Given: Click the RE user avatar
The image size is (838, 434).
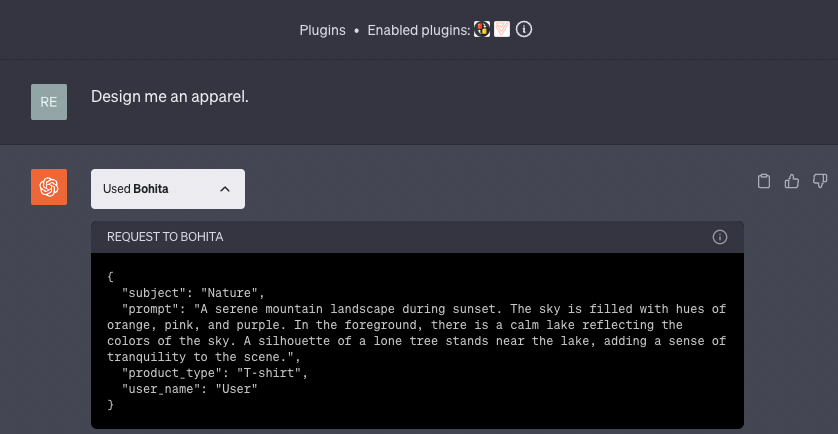Looking at the screenshot, I should pyautogui.click(x=49, y=102).
